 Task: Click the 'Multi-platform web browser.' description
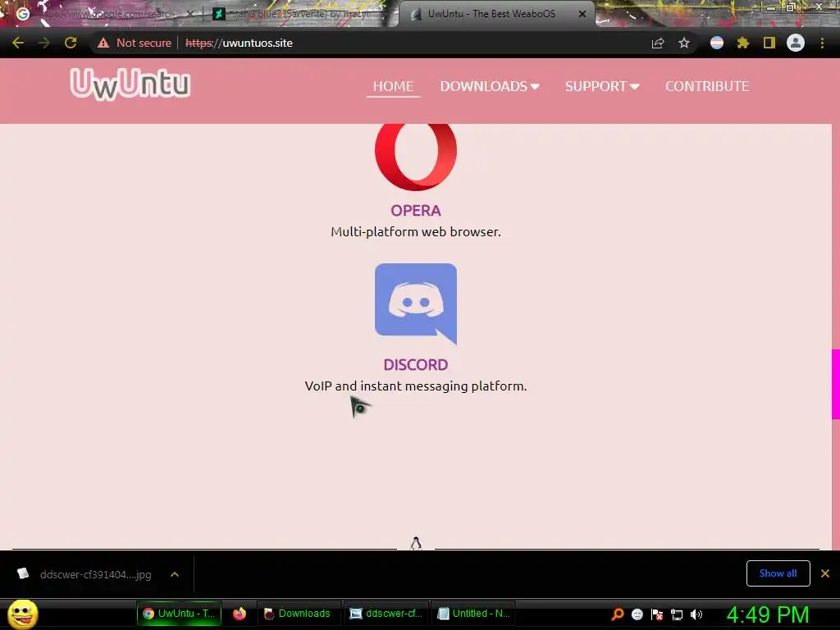(416, 232)
